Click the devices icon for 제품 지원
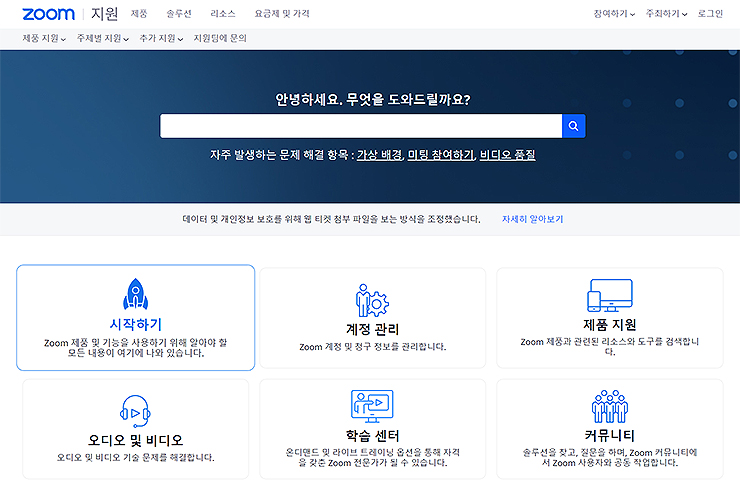 point(609,295)
